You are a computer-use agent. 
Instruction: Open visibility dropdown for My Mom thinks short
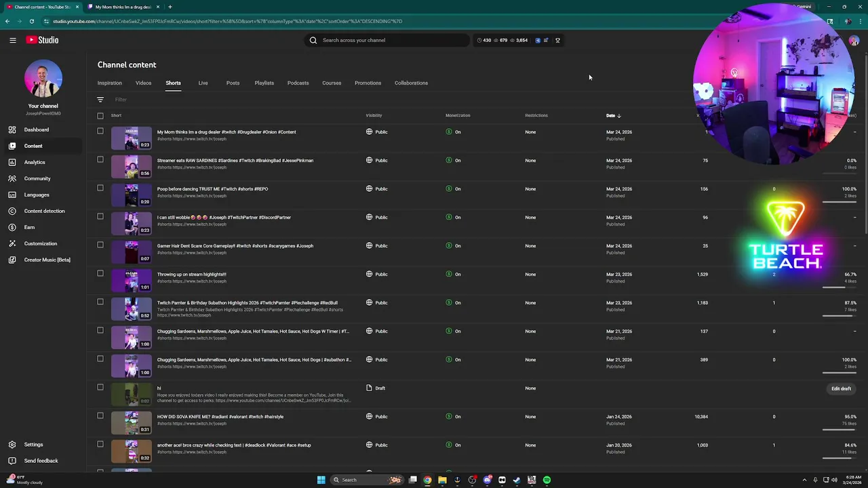coord(377,132)
